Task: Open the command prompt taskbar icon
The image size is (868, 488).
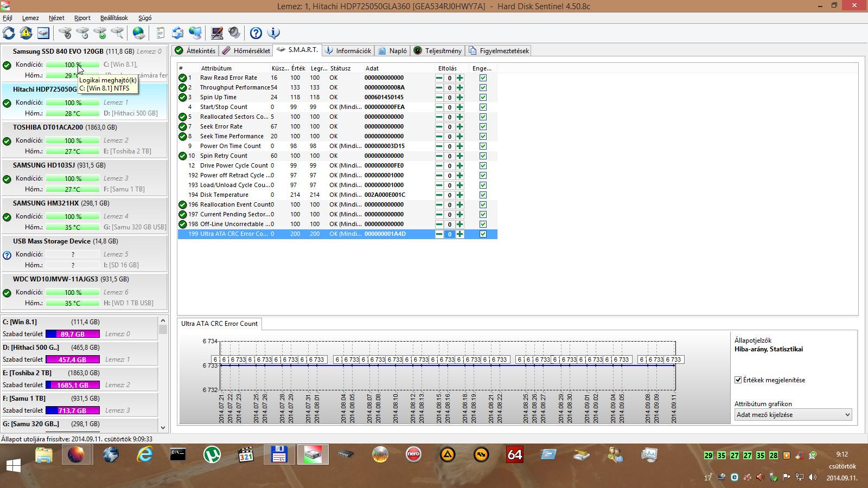Action: [x=178, y=454]
